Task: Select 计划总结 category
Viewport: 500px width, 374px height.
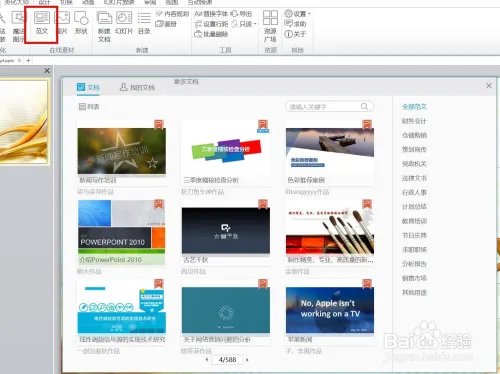Action: pyautogui.click(x=414, y=207)
